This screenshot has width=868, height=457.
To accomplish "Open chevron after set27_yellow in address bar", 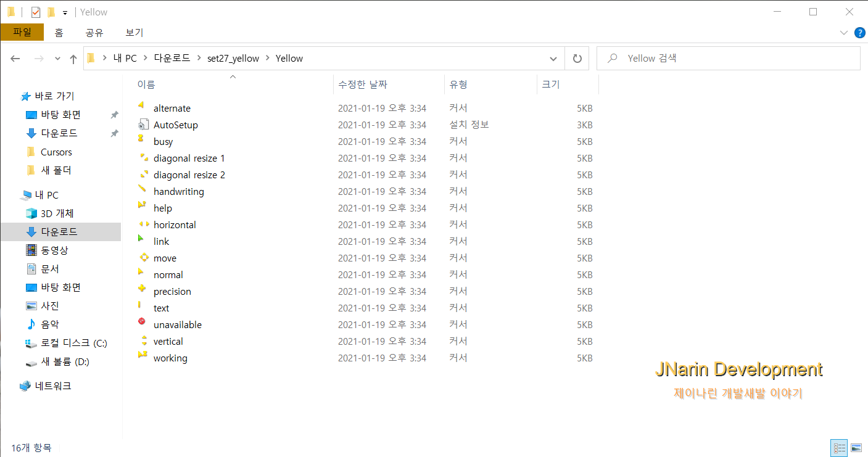I will tap(268, 59).
